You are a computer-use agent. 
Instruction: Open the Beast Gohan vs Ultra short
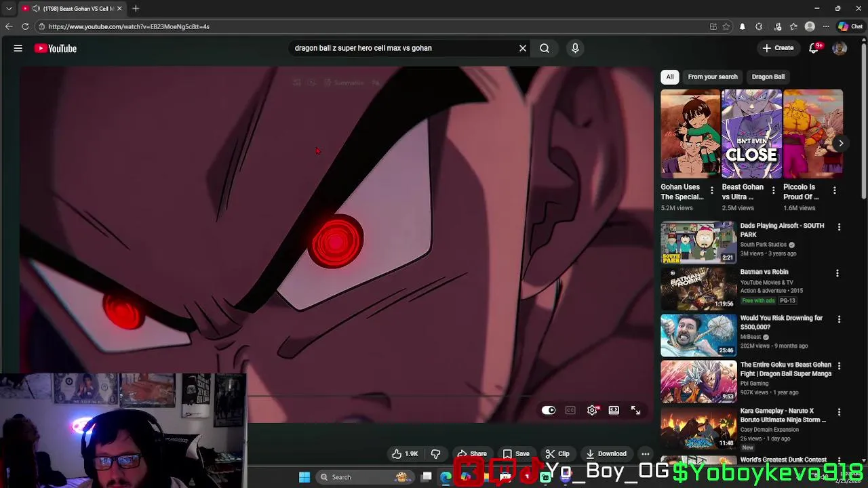(x=751, y=134)
